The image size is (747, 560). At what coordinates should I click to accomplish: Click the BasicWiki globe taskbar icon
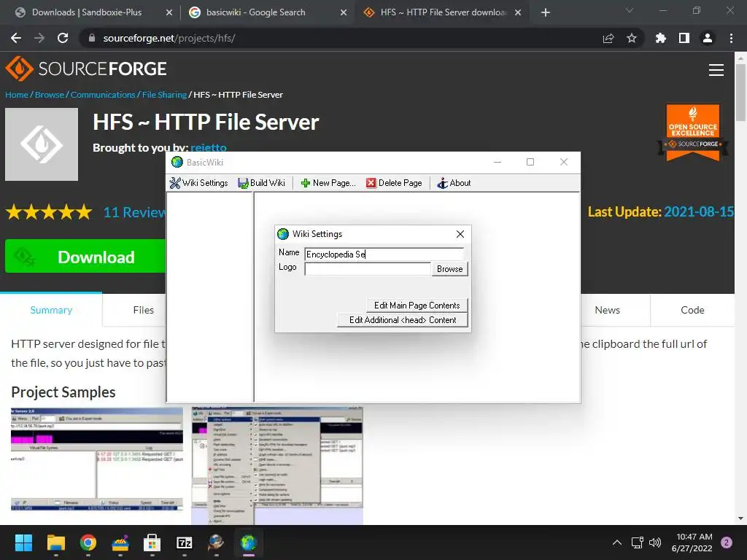(249, 542)
